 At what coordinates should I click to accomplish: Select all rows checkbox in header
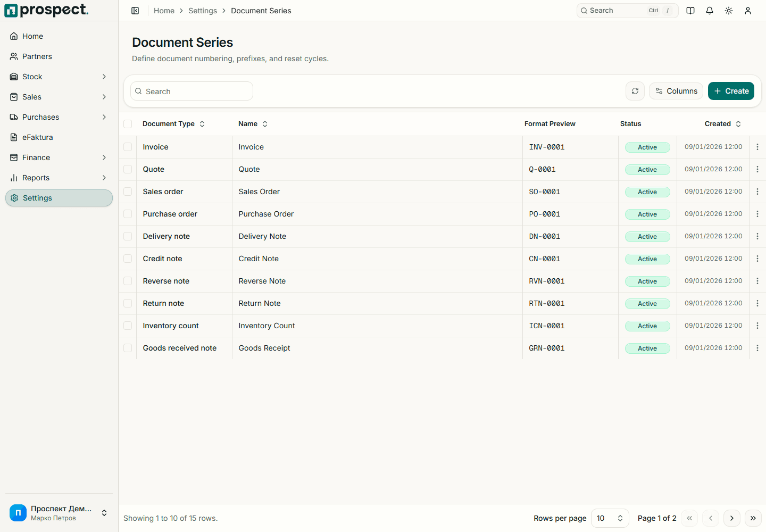click(x=128, y=124)
